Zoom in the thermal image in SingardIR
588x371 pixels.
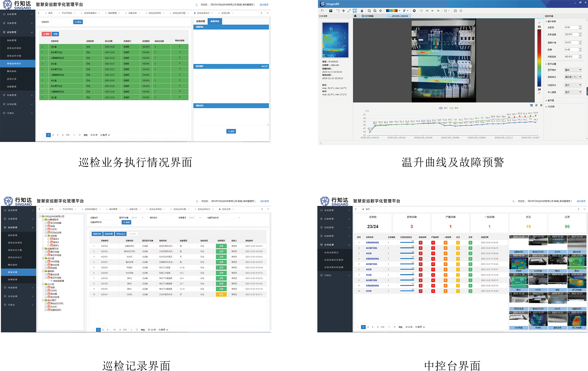click(375, 11)
